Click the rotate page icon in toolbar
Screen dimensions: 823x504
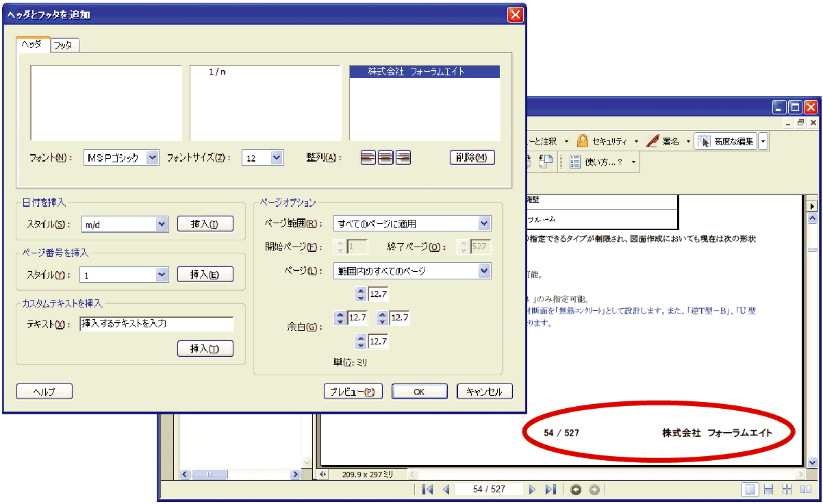(x=546, y=162)
